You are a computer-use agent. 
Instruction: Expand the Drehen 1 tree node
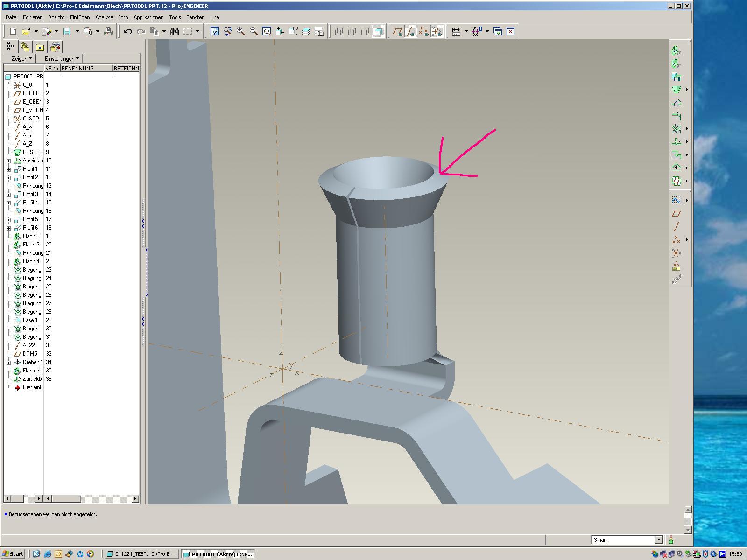pyautogui.click(x=8, y=362)
